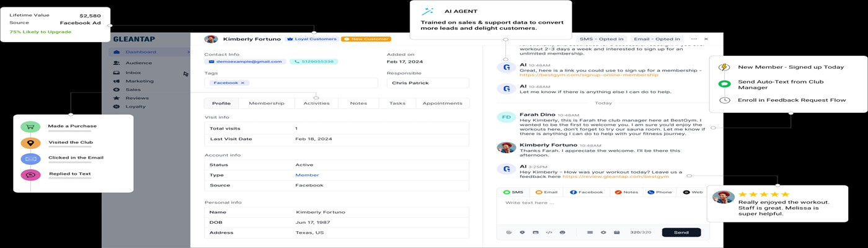The height and width of the screenshot is (248, 868).
Task: Open the Audience section icon in sidebar
Action: coord(117,63)
